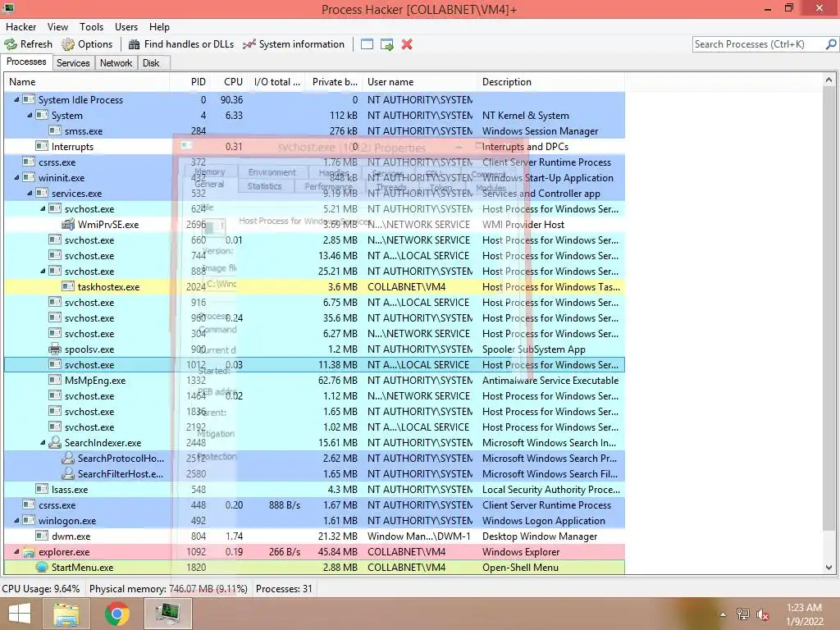Viewport: 840px width, 630px height.
Task: Collapse svchost.exe PID 624 node
Action: pyautogui.click(x=43, y=209)
